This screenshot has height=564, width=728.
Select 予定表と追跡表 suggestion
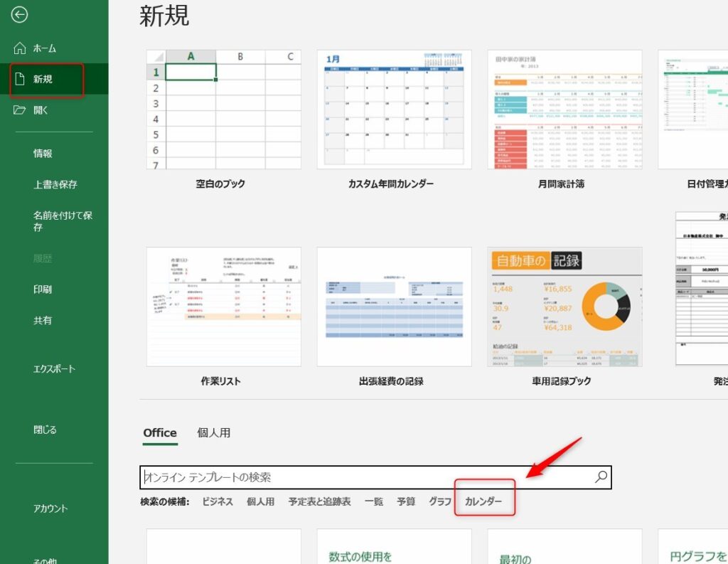(x=319, y=501)
